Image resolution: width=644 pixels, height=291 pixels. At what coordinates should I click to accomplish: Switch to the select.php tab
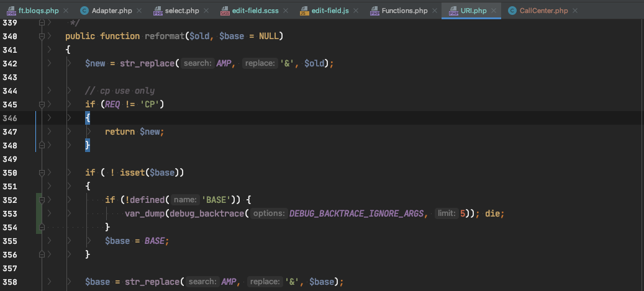point(181,11)
